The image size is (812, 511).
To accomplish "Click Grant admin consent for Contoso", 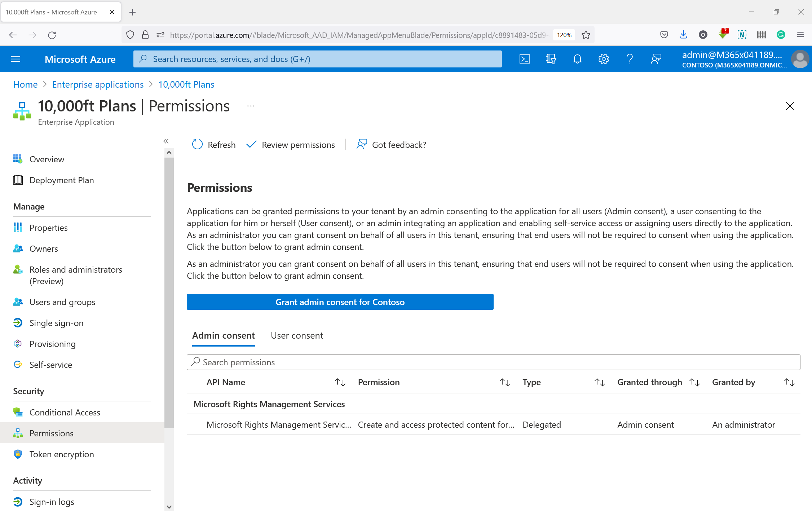I will [340, 302].
